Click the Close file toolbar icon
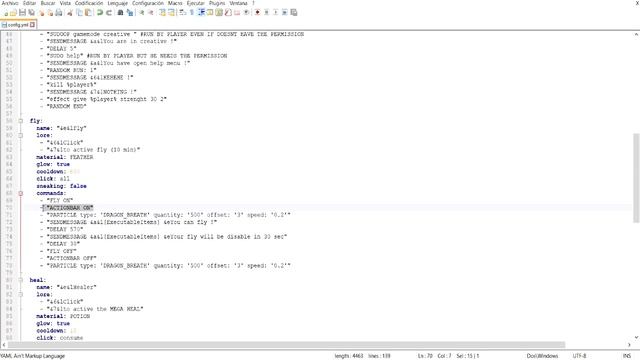The height and width of the screenshot is (360, 640). point(41,13)
